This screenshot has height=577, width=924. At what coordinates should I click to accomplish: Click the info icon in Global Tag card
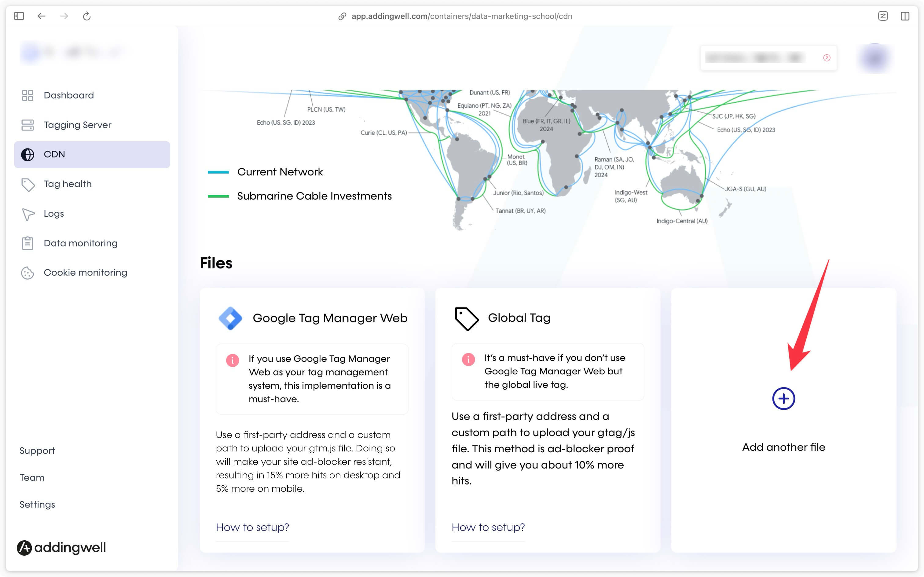pyautogui.click(x=468, y=359)
